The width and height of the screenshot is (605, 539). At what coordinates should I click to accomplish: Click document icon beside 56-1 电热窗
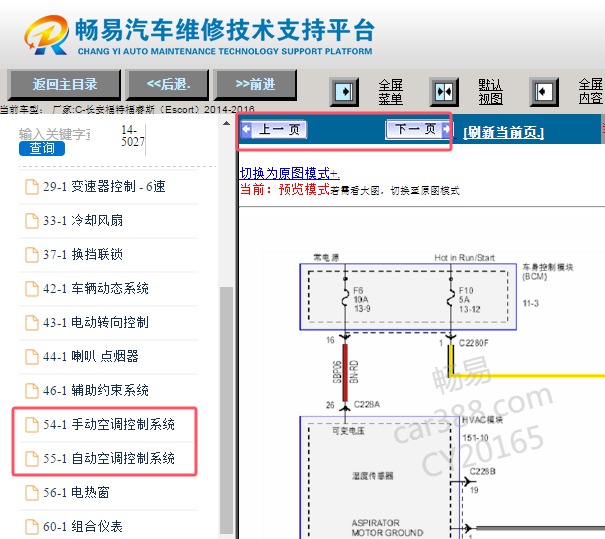coord(32,493)
